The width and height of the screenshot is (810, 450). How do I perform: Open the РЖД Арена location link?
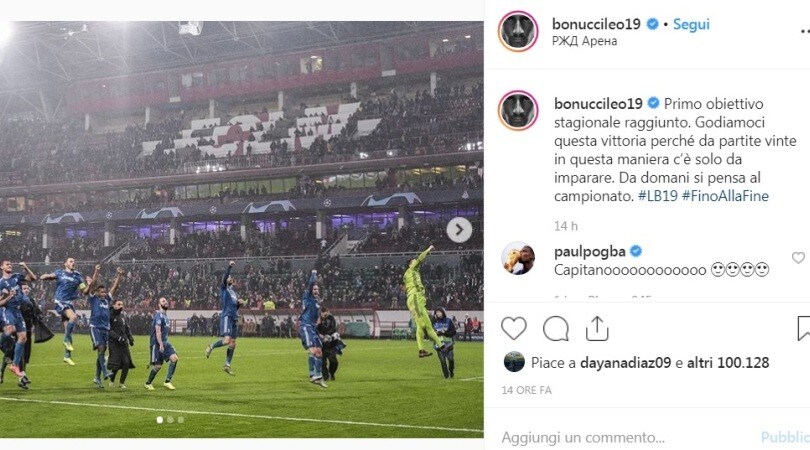tap(584, 41)
